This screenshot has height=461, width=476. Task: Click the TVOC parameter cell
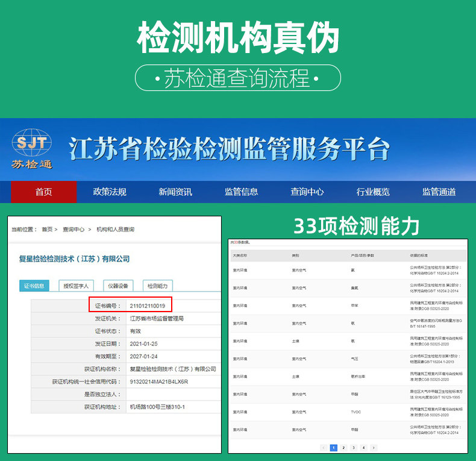point(355,412)
